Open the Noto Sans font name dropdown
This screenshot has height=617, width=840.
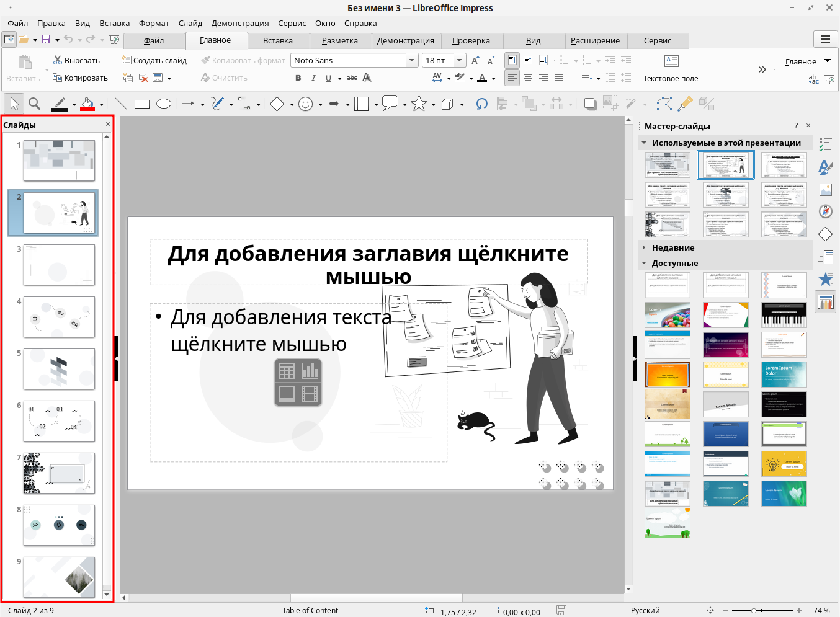(412, 60)
